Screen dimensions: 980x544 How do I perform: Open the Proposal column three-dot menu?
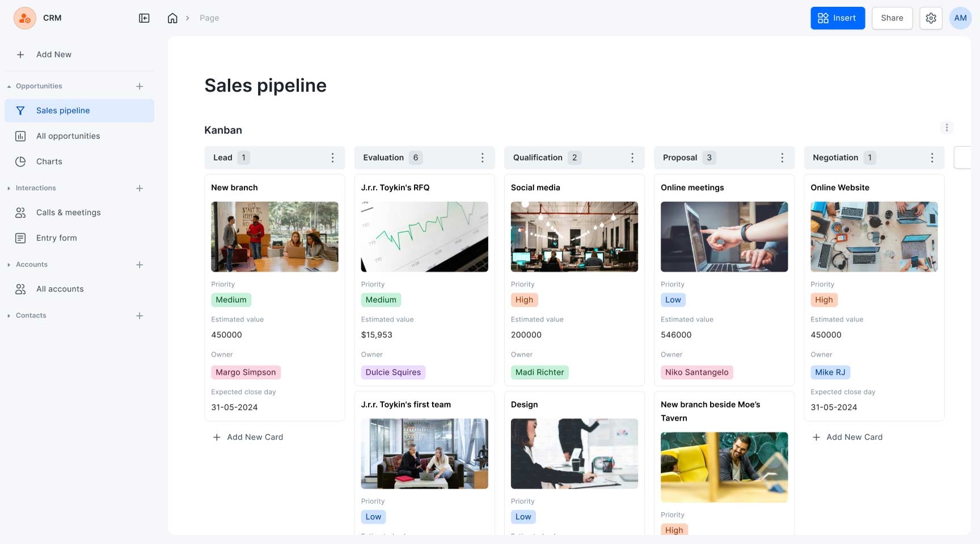782,158
